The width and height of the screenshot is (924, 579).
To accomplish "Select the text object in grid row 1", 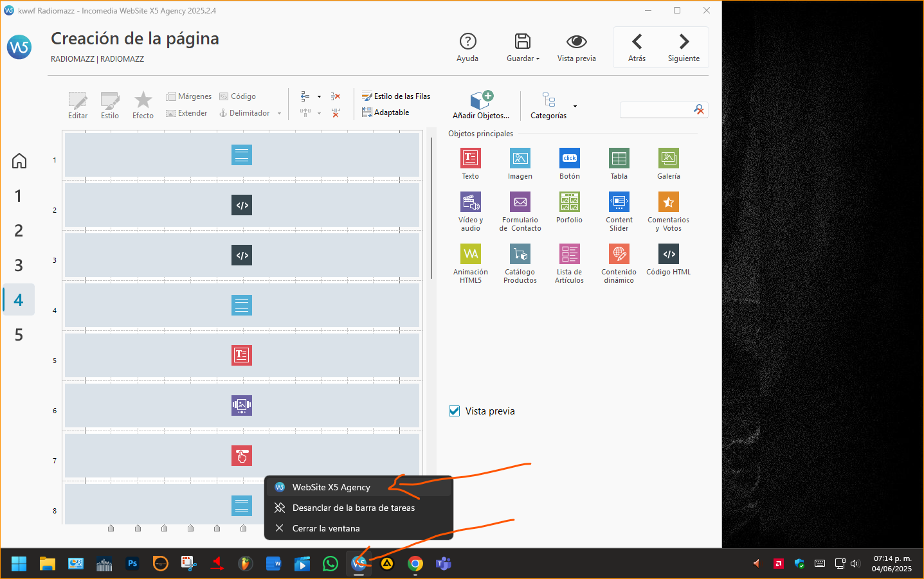I will click(242, 155).
